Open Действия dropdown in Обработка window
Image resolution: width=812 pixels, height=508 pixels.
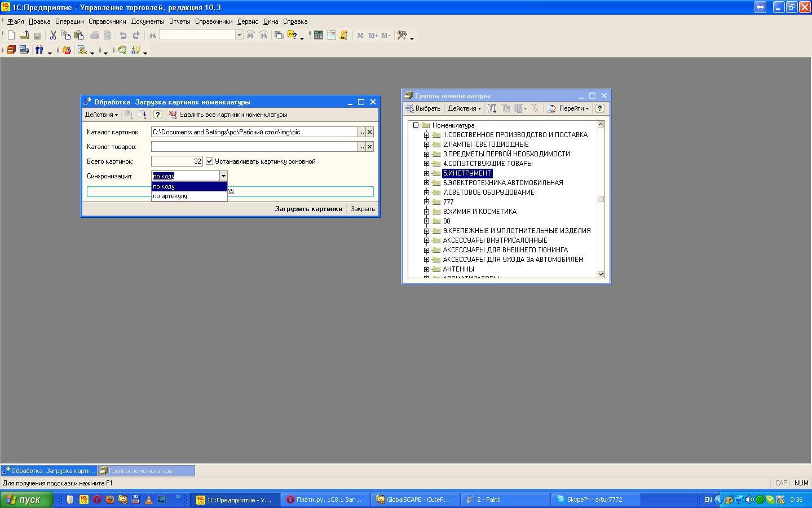click(x=101, y=115)
